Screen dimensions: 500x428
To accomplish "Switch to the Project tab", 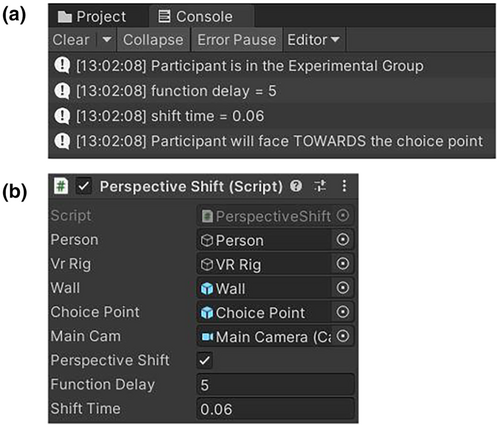I will click(x=92, y=16).
